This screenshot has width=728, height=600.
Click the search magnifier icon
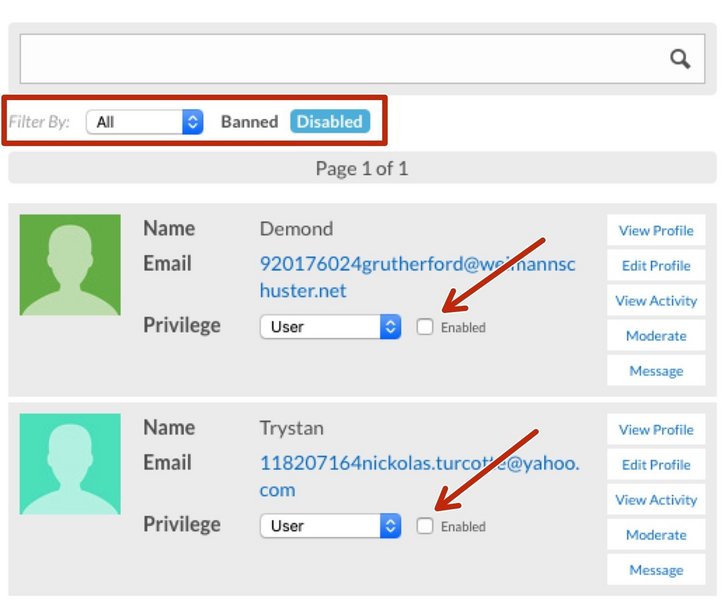point(680,59)
